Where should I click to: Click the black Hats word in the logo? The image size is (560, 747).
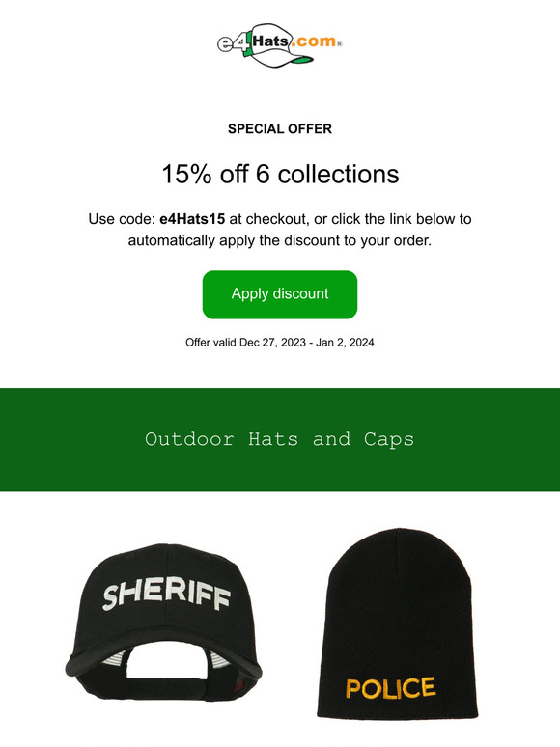tap(269, 41)
